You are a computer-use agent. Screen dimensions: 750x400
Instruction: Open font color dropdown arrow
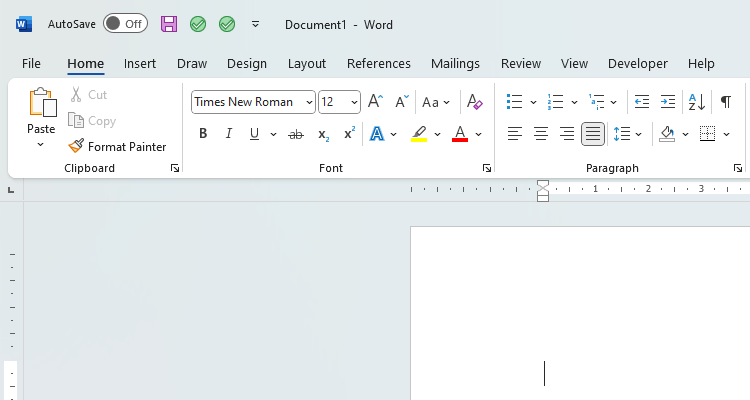(478, 134)
